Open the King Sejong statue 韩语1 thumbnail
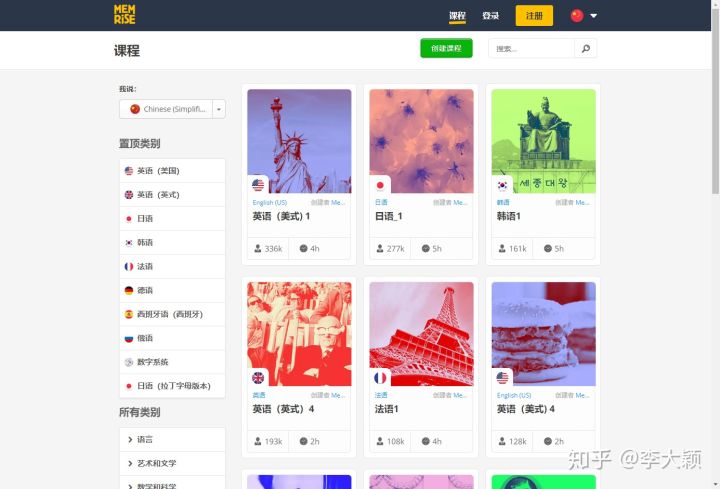This screenshot has width=720, height=489. (x=544, y=141)
